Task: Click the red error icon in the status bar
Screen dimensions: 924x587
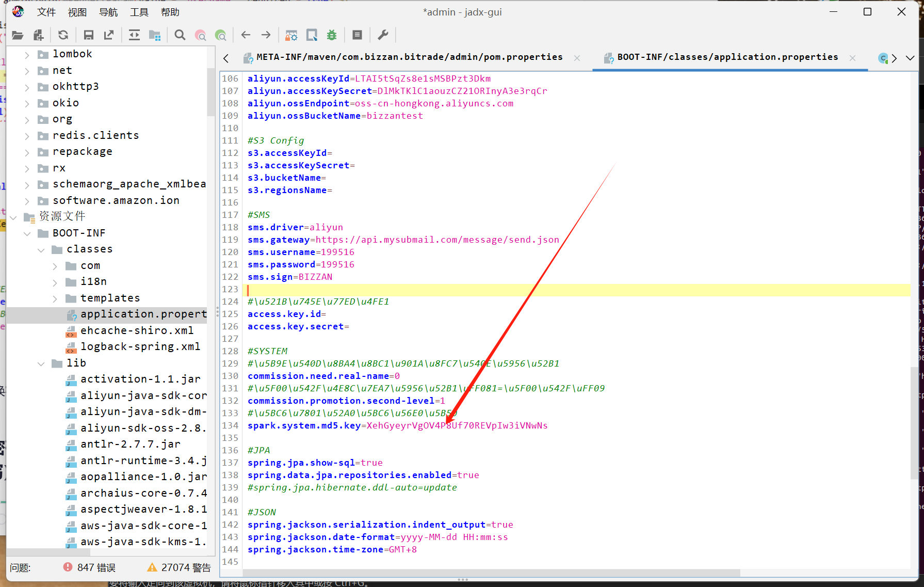Action: [x=68, y=567]
